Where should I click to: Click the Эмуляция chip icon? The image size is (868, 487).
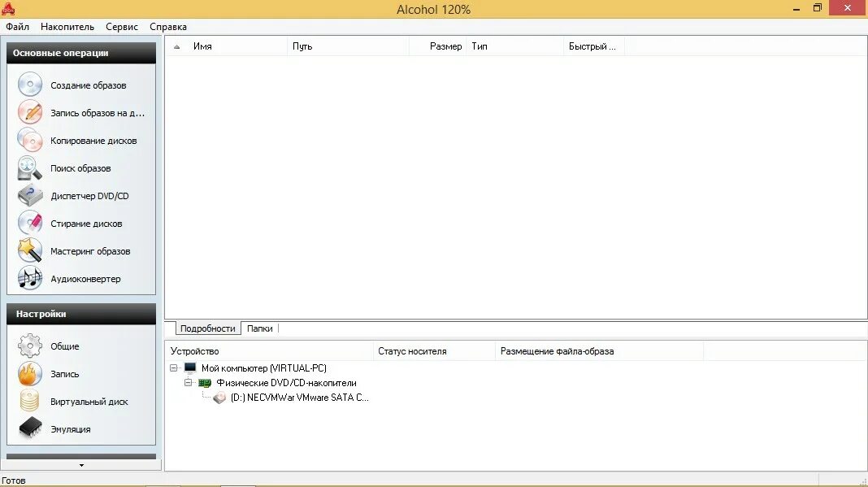tap(30, 428)
